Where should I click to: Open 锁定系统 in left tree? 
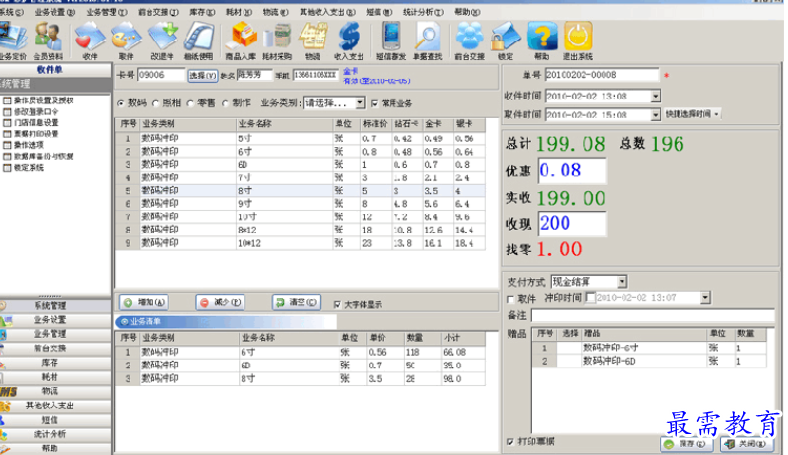coord(28,167)
